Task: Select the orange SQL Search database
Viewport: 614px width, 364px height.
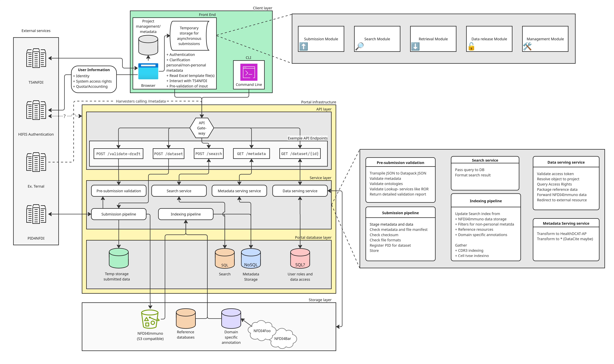Action: pyautogui.click(x=225, y=258)
